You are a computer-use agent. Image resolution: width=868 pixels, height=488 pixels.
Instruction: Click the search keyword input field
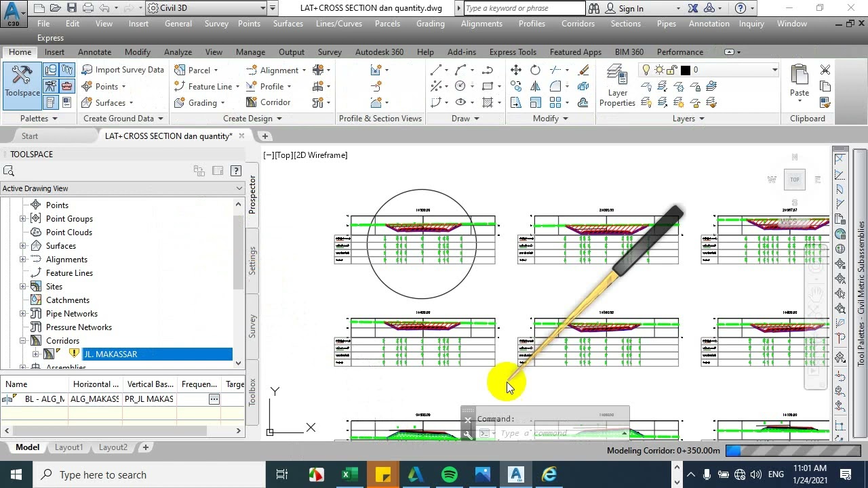(x=524, y=8)
